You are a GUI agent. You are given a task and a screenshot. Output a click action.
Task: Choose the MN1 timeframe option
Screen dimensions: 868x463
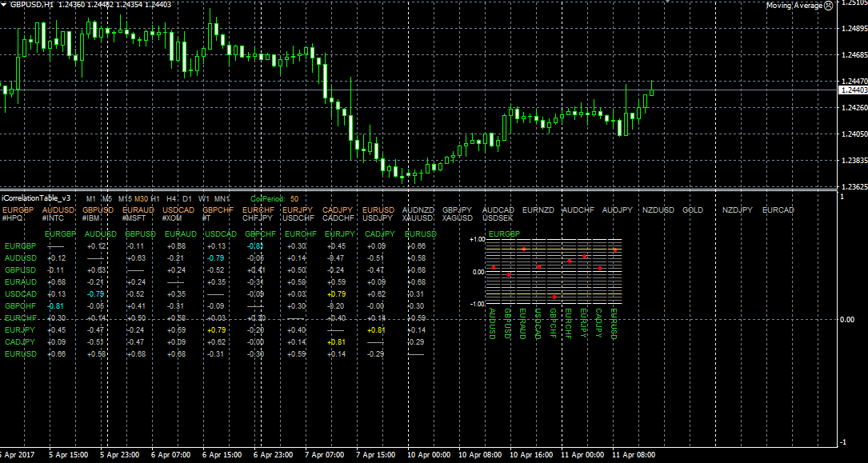click(222, 198)
